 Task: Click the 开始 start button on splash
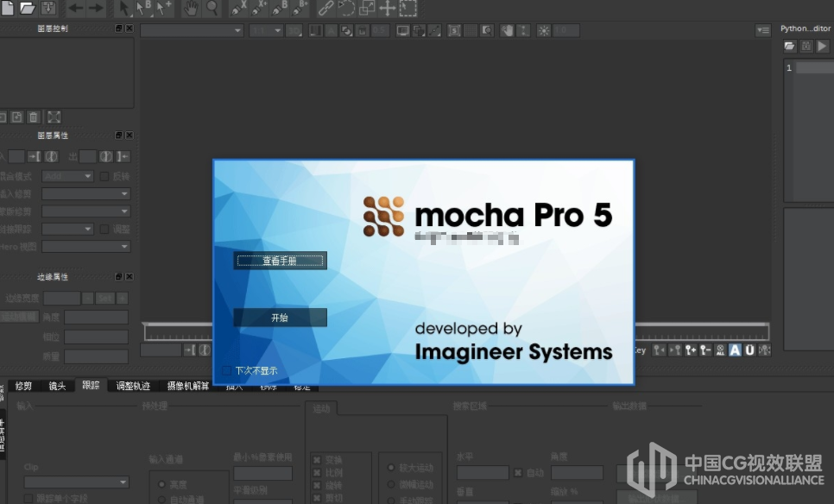pos(280,318)
